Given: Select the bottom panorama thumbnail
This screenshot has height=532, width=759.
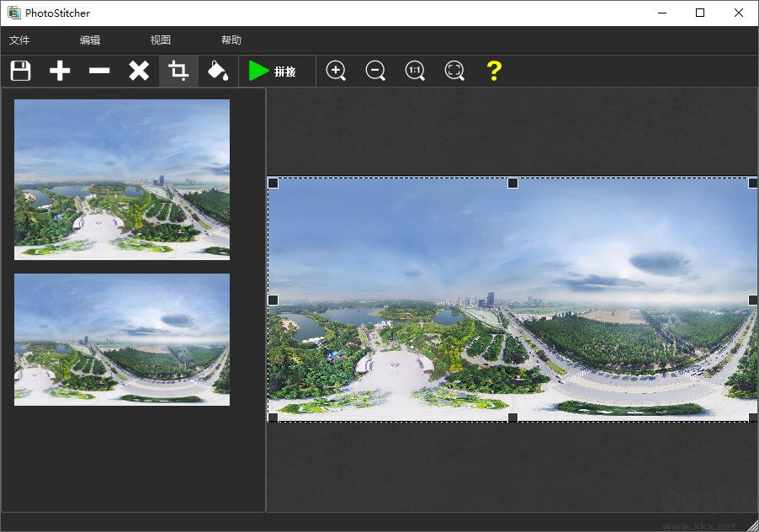Looking at the screenshot, I should click(121, 340).
